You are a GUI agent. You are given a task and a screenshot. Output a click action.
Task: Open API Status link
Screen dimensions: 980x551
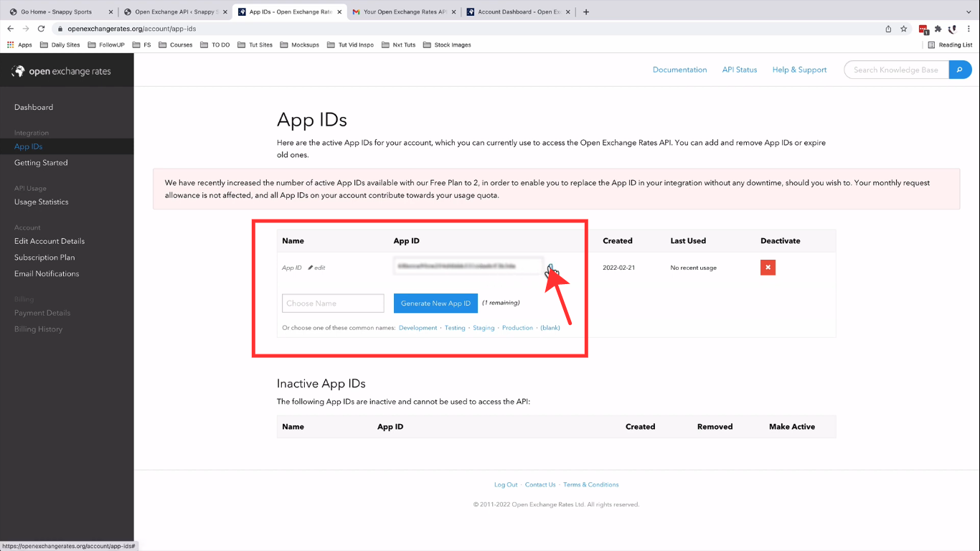coord(740,70)
